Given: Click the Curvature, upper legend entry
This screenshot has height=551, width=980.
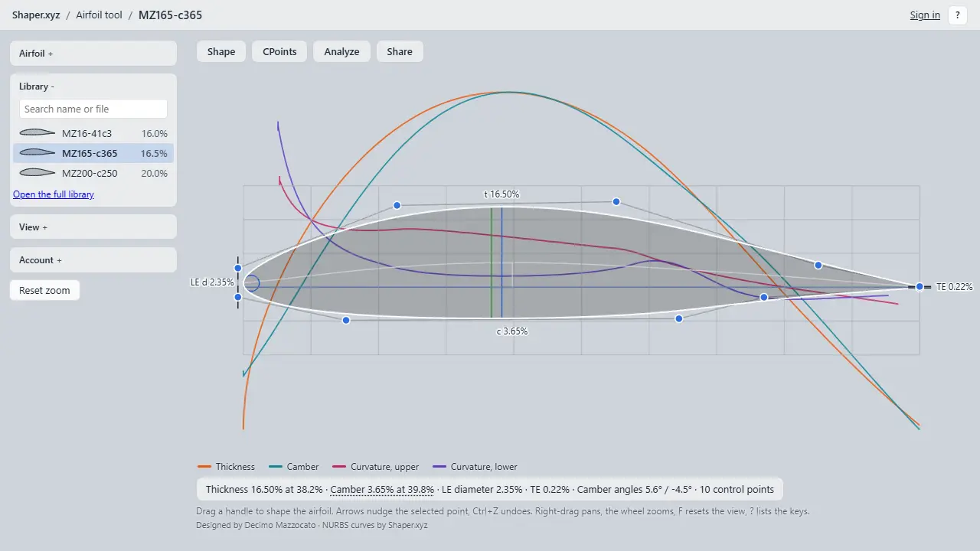Looking at the screenshot, I should pyautogui.click(x=376, y=467).
